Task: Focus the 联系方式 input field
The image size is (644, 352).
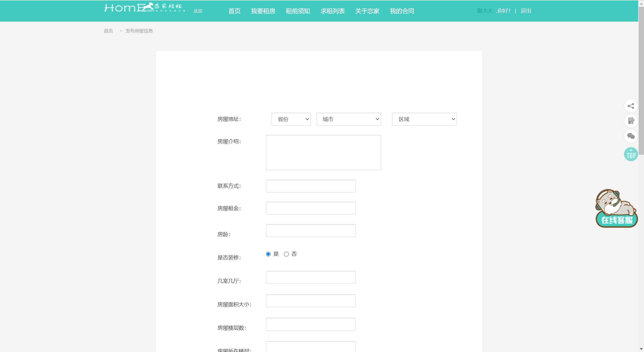Action: click(x=311, y=186)
